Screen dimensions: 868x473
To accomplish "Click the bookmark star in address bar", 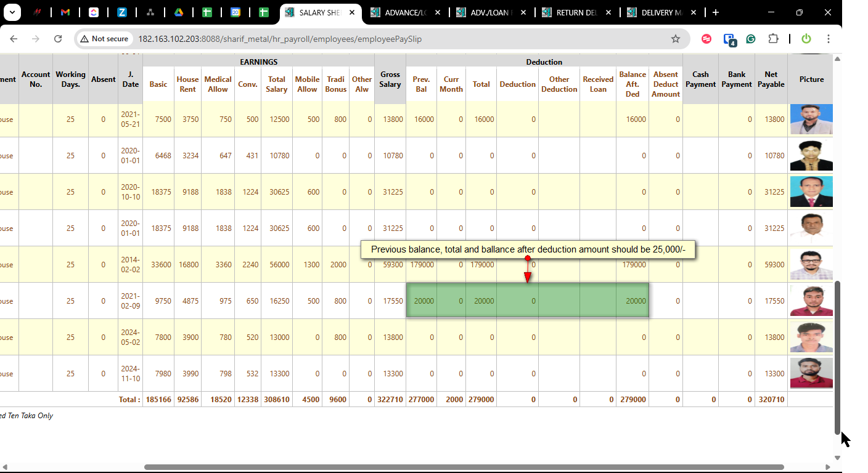I will tap(675, 39).
